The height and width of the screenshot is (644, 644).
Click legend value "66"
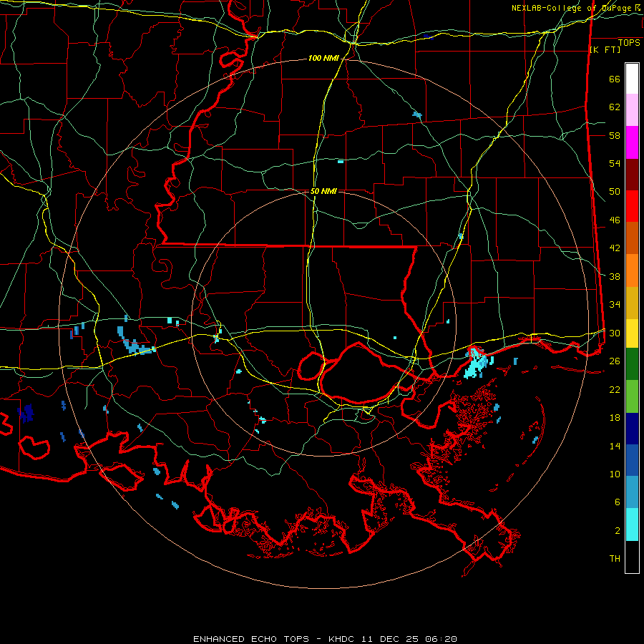tap(615, 79)
